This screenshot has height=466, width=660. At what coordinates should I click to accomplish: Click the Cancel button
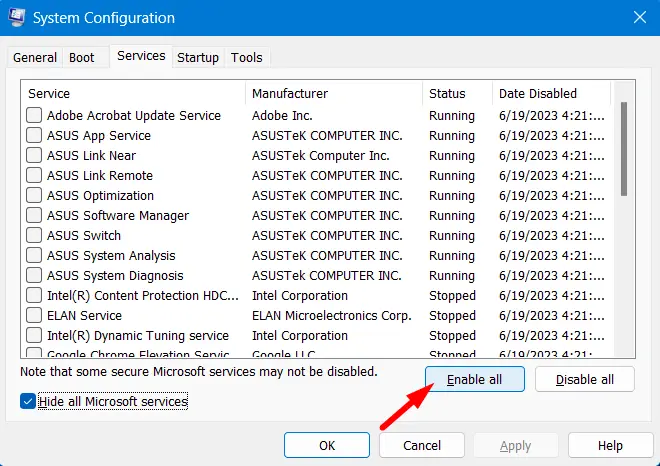(422, 445)
